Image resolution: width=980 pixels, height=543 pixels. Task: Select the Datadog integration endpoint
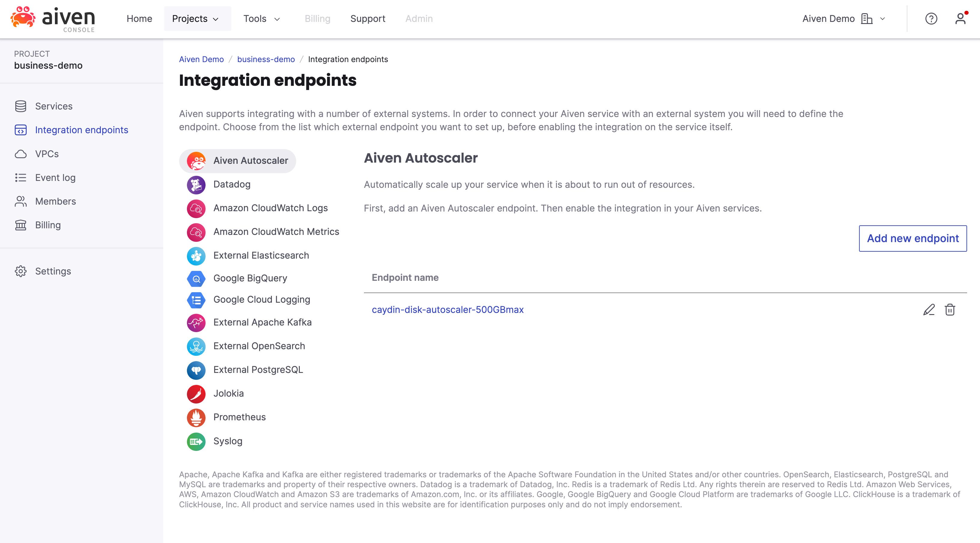(233, 184)
